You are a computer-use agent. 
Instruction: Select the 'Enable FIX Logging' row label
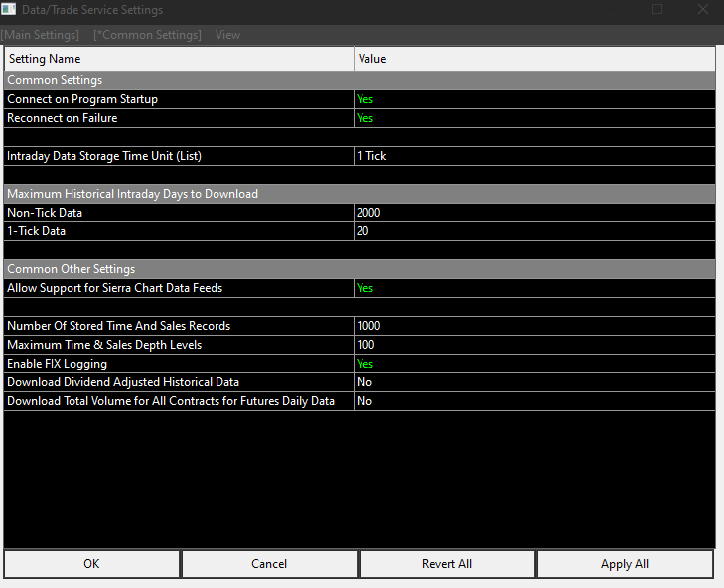click(58, 364)
